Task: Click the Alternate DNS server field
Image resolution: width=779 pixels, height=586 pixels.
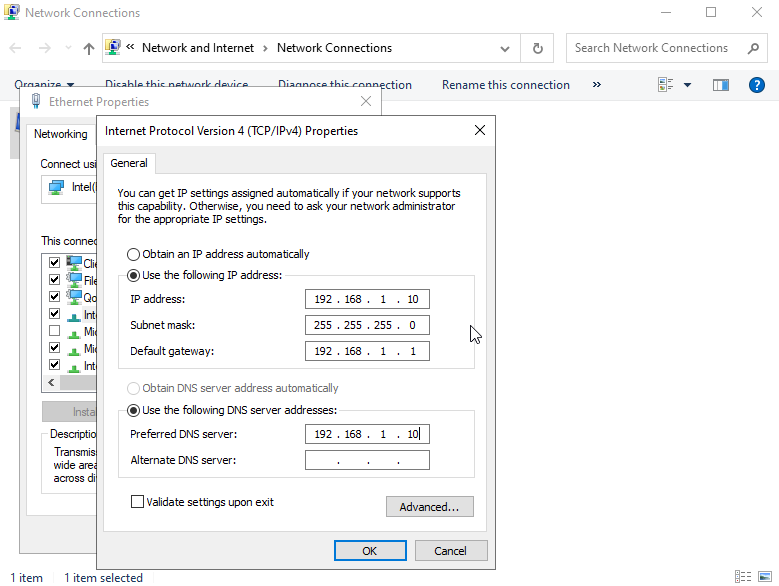Action: pos(367,460)
